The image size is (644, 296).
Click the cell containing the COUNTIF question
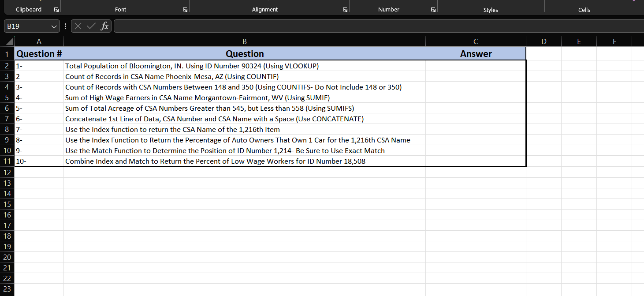point(245,76)
